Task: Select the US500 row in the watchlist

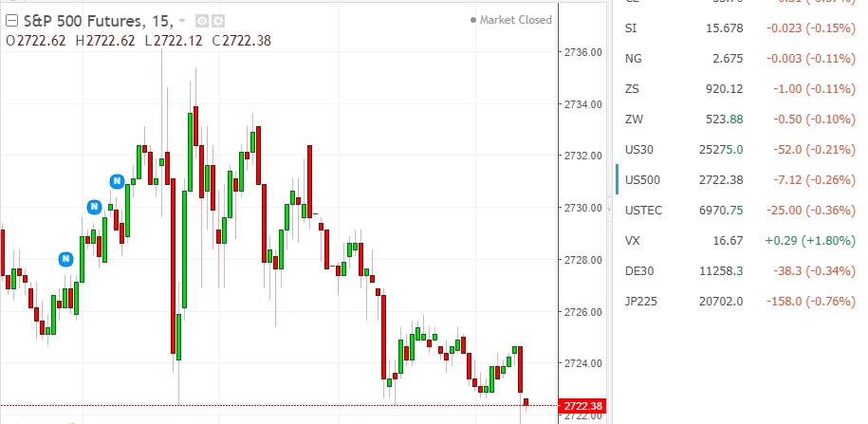Action: coord(740,180)
